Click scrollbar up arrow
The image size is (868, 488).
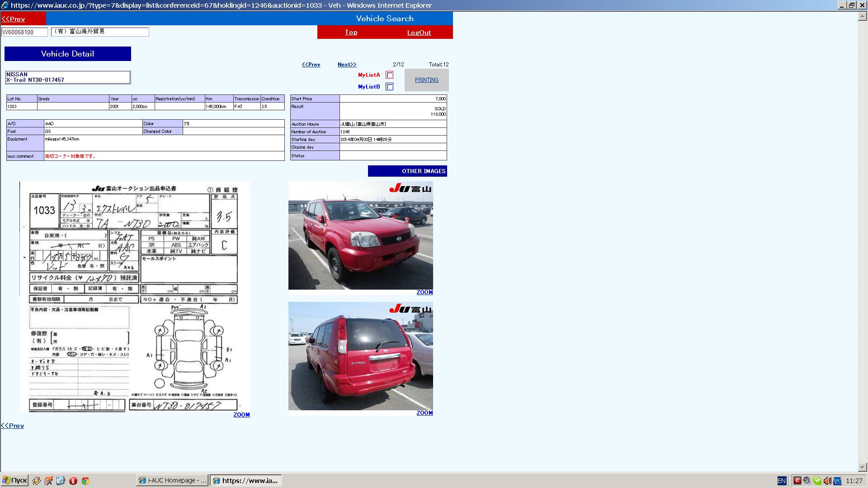click(862, 16)
